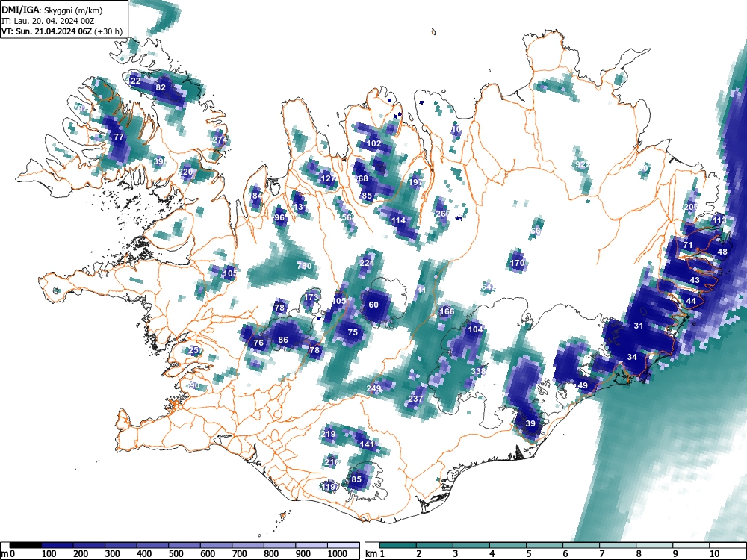Select the light teal swatch between km 8 and 9
Image resolution: width=747 pixels, height=560 pixels.
pyautogui.click(x=655, y=545)
